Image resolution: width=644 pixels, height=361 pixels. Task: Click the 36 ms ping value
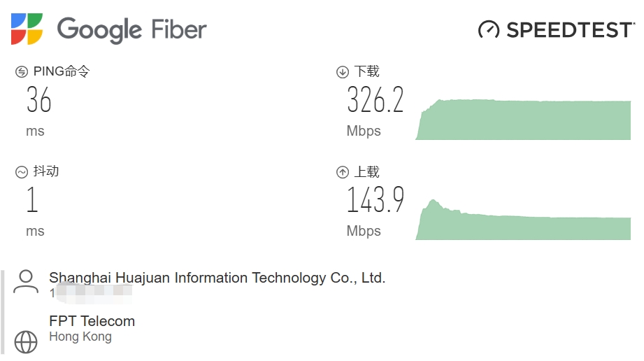pyautogui.click(x=39, y=101)
